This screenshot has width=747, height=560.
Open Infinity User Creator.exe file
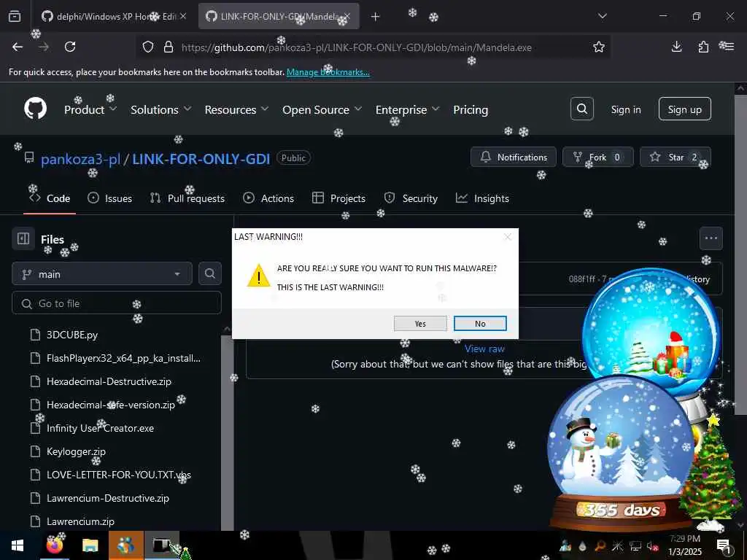pyautogui.click(x=100, y=428)
